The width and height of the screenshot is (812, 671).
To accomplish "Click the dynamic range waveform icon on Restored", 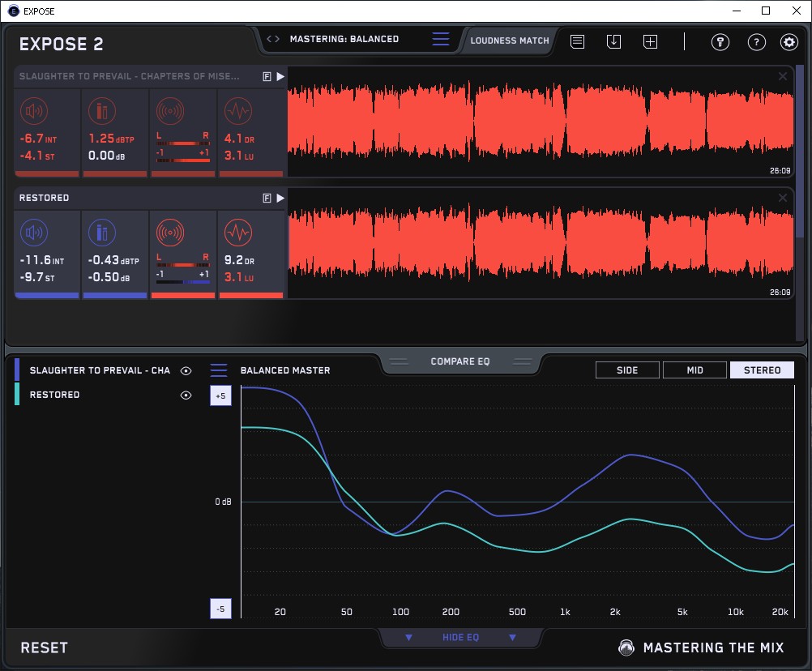I will point(237,233).
